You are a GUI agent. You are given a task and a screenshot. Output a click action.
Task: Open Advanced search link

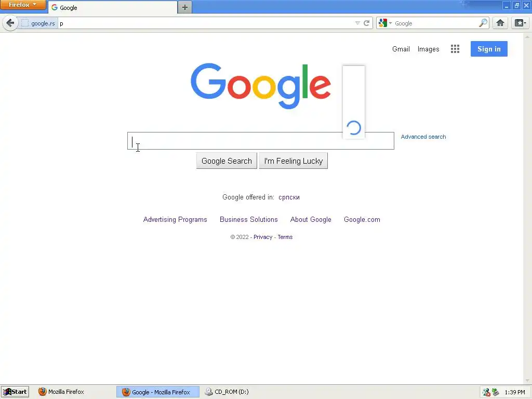[423, 137]
